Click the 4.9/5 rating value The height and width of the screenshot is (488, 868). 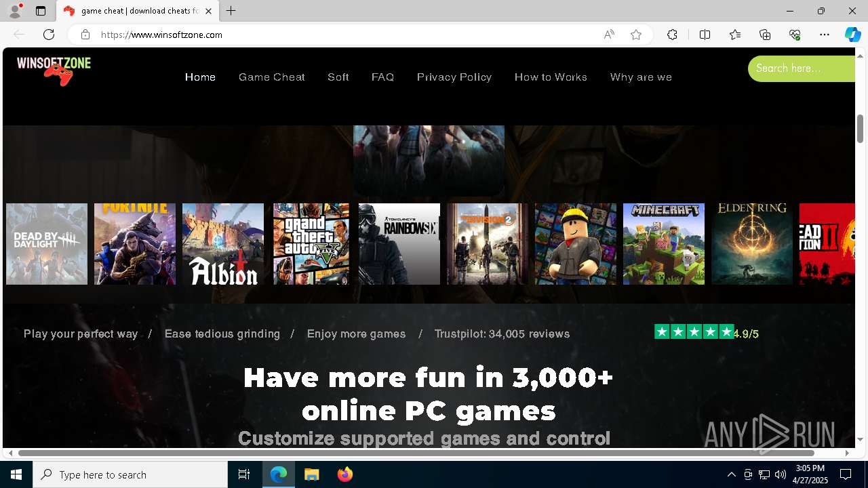[746, 334]
